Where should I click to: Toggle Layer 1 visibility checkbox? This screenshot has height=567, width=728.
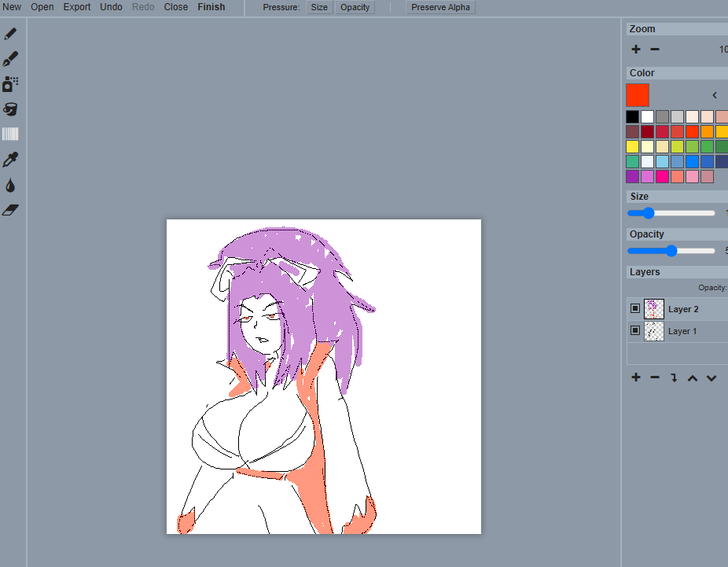(635, 330)
